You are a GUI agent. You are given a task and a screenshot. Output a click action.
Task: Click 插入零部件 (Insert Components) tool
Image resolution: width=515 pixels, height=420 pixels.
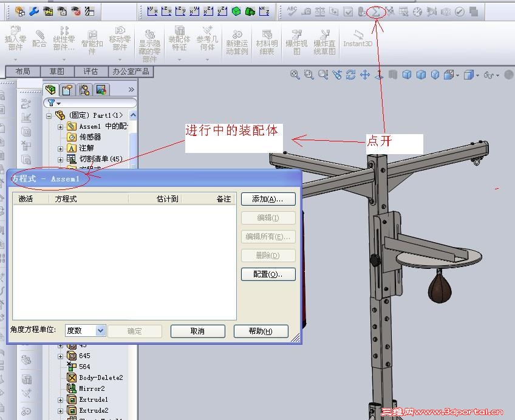click(15, 39)
